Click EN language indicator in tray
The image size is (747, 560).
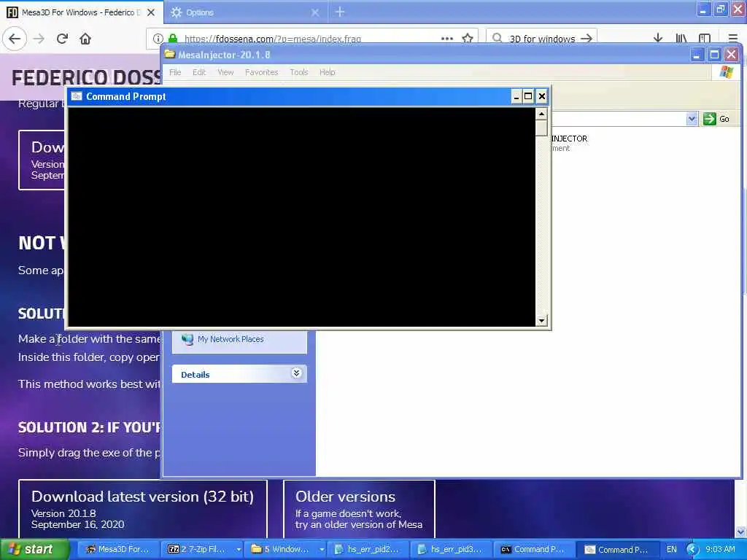pyautogui.click(x=672, y=550)
